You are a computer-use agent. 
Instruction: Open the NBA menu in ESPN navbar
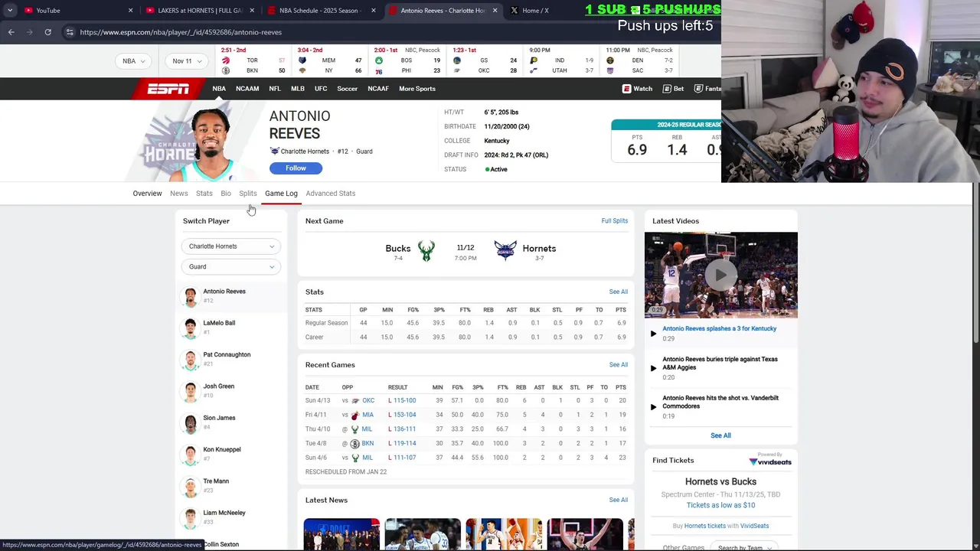click(219, 89)
